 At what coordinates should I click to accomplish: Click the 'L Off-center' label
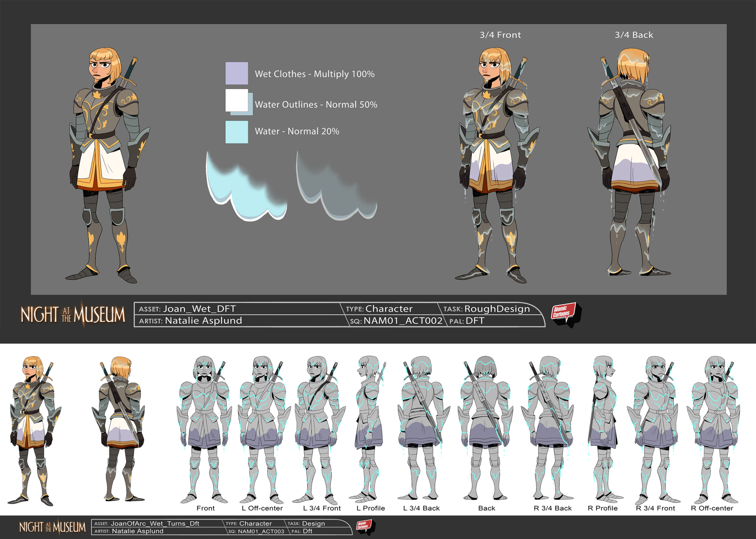262,508
